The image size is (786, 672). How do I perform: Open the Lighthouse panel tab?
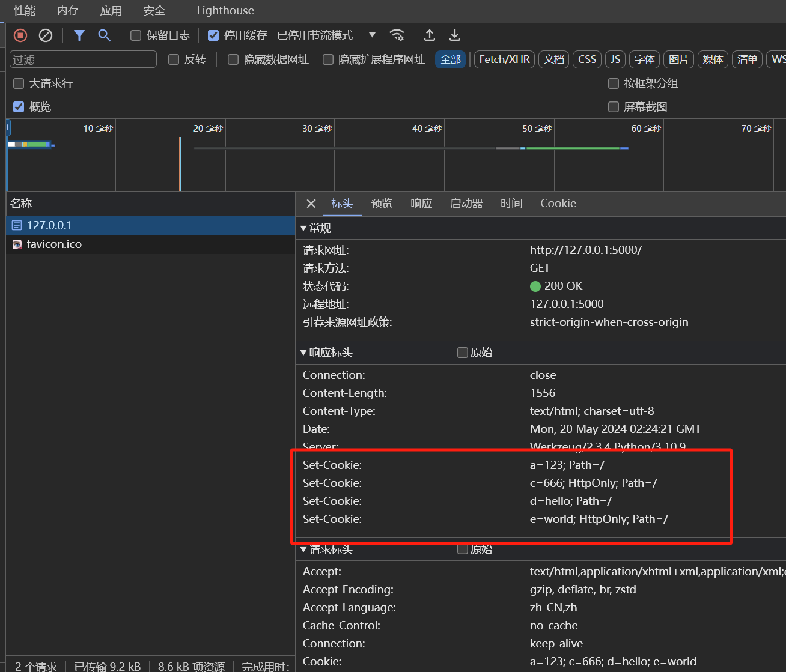coord(225,11)
